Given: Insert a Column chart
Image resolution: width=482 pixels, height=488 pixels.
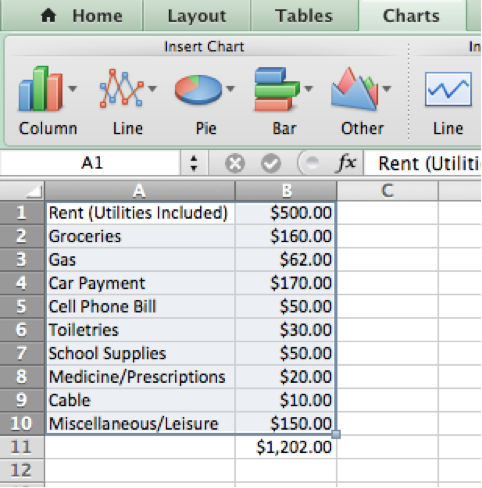Looking at the screenshot, I should pyautogui.click(x=41, y=89).
